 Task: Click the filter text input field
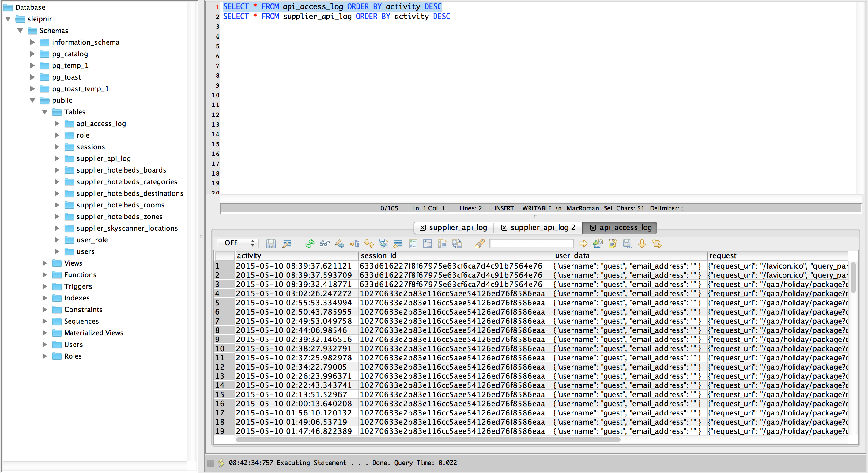pyautogui.click(x=531, y=244)
